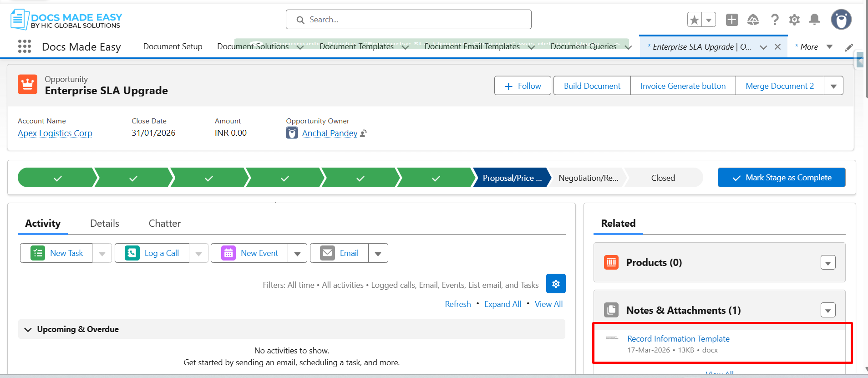The image size is (868, 378).
Task: Select the Enterprise SLA Upgrade workspace tab
Action: (x=702, y=47)
